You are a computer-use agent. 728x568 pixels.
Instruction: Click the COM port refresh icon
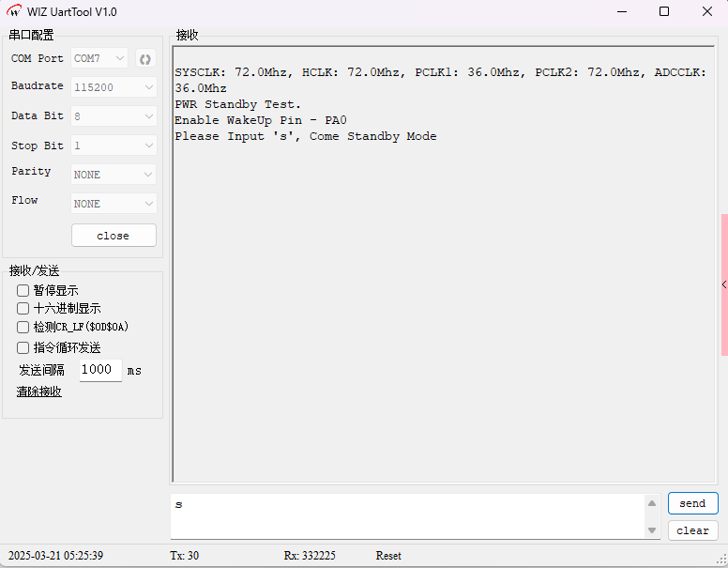[145, 59]
